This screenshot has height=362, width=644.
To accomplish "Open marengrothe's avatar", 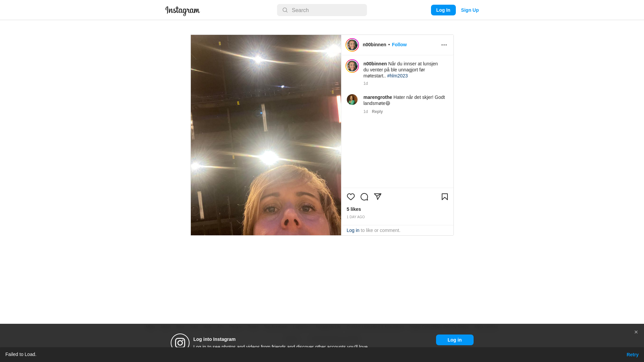I will click(352, 100).
